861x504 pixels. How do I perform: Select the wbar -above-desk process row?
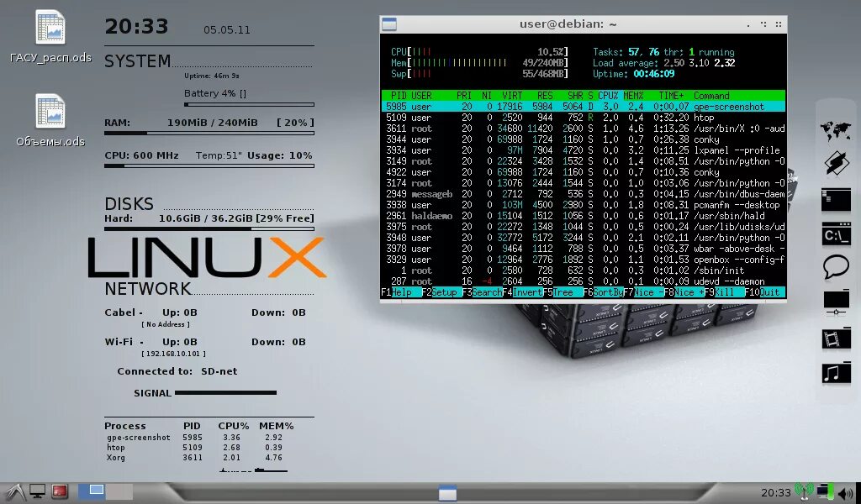[x=584, y=249]
